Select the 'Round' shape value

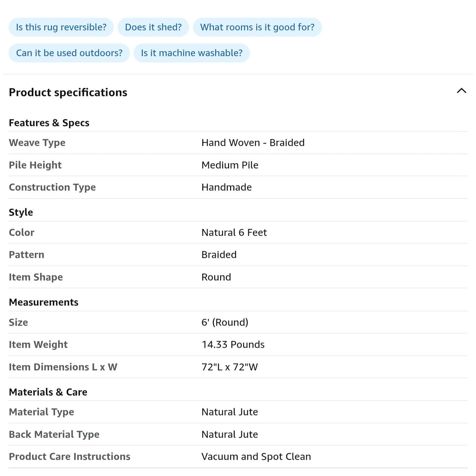coord(216,277)
